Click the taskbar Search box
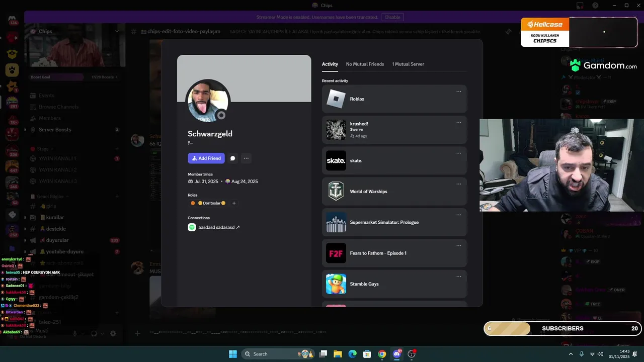The image size is (644, 362). (x=278, y=354)
